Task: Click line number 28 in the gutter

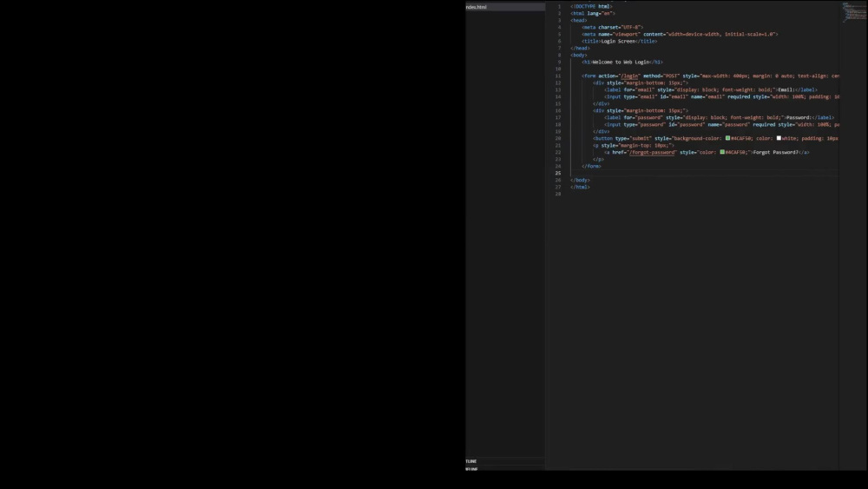Action: point(558,194)
